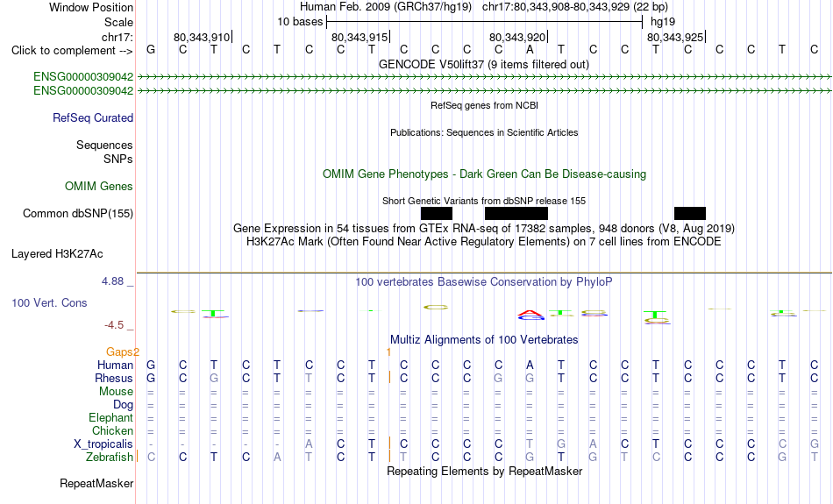833x504 pixels.
Task: Open the GTEx Gene Expression track title
Action: click(x=484, y=229)
